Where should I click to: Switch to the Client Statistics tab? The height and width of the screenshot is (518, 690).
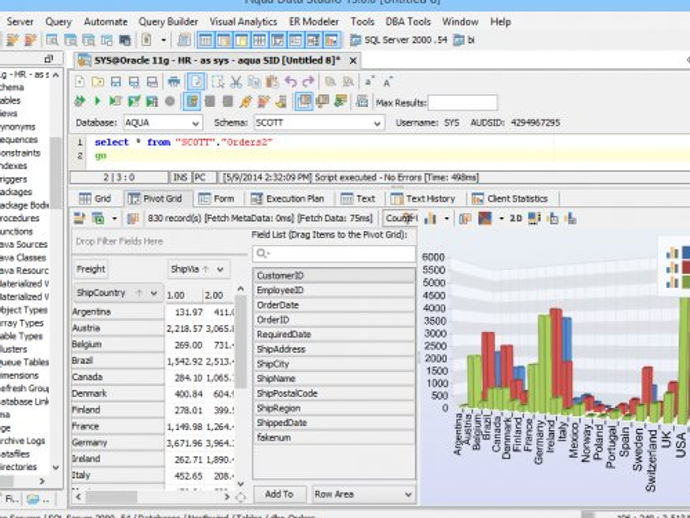[510, 199]
